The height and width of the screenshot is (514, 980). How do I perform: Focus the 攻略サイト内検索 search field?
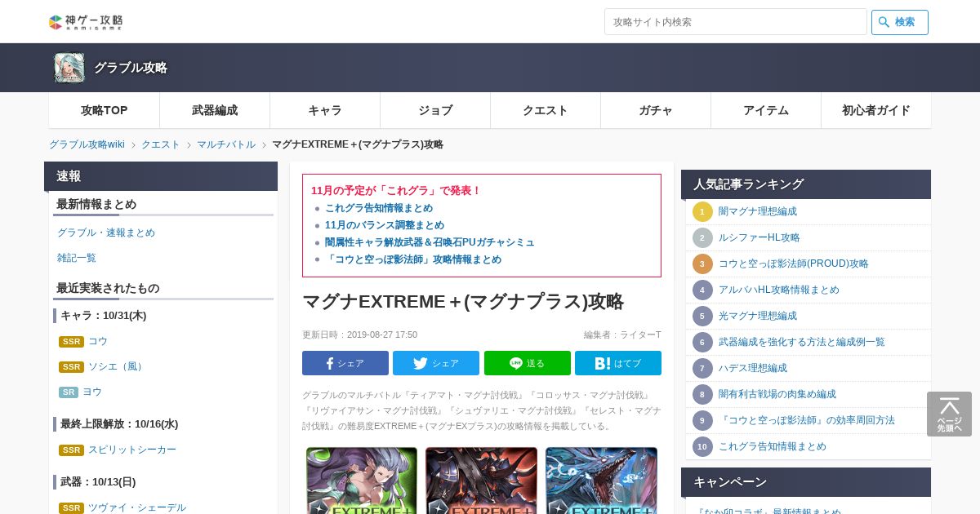tap(736, 22)
